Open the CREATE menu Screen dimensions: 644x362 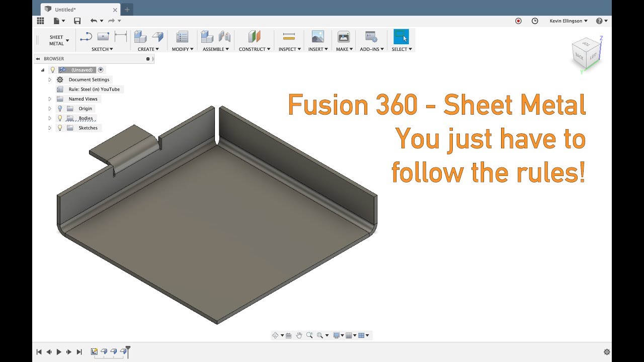pyautogui.click(x=148, y=49)
